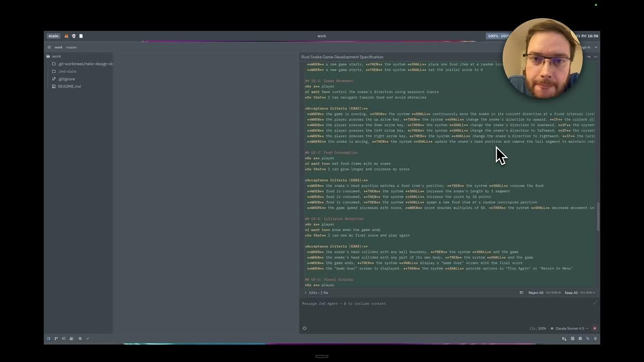Open the git panel from status bar
Image resolution: width=644 pixels, height=362 pixels.
click(56, 338)
